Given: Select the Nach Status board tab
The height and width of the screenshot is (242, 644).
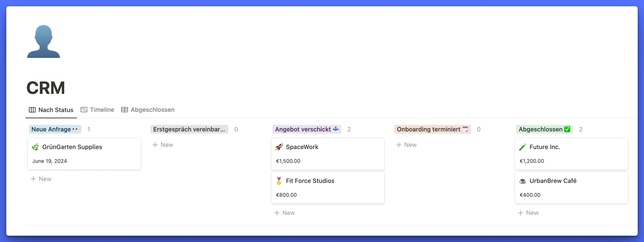Looking at the screenshot, I should (56, 110).
